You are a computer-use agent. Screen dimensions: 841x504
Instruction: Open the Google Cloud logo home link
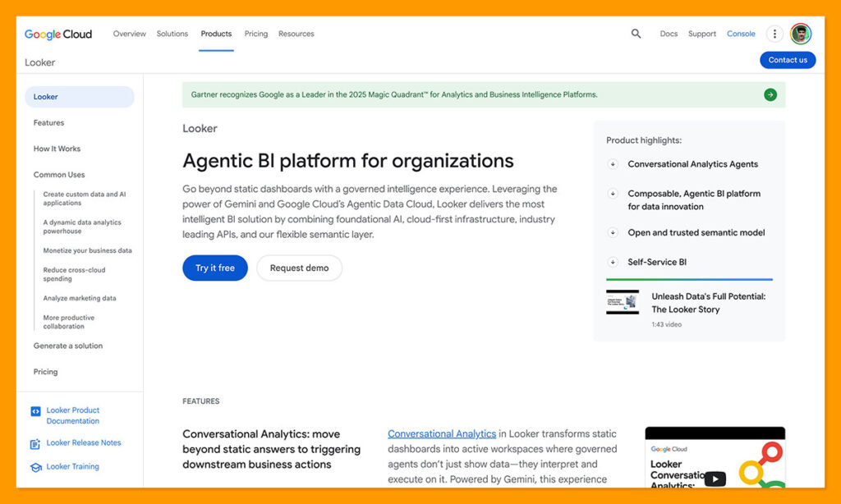(x=58, y=34)
